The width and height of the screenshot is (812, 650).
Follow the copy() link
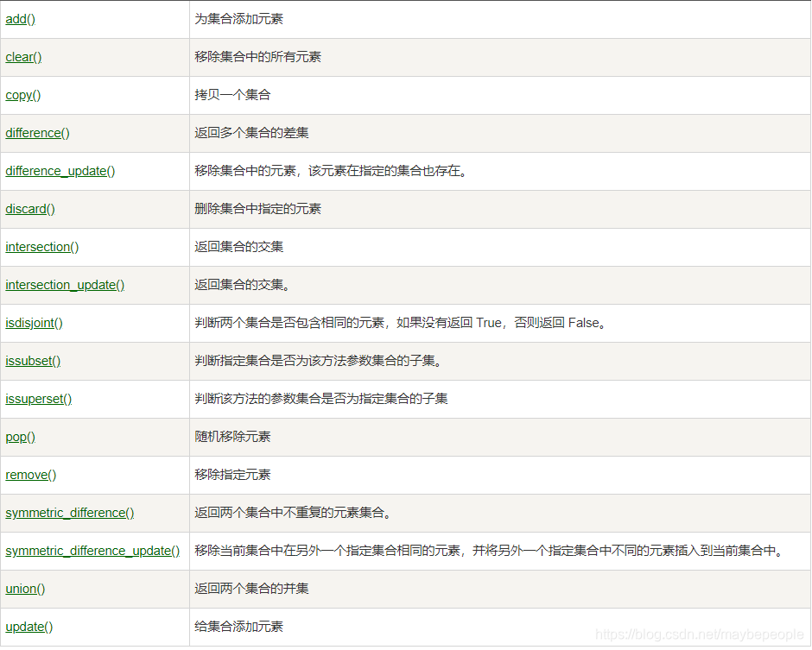coord(22,95)
